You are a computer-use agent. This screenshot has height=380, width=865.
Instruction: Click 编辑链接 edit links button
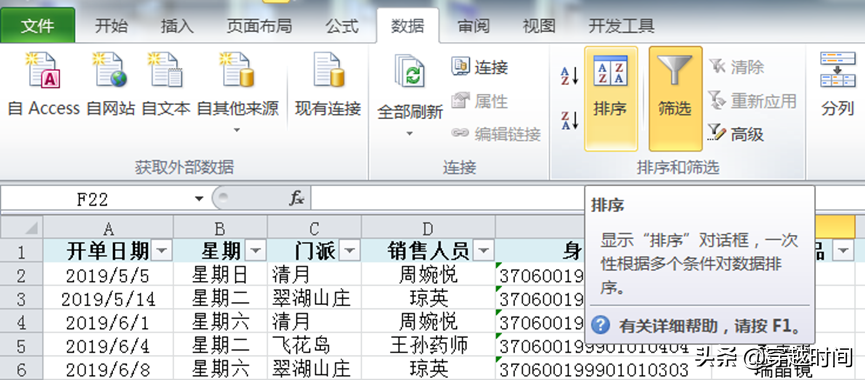(x=495, y=134)
